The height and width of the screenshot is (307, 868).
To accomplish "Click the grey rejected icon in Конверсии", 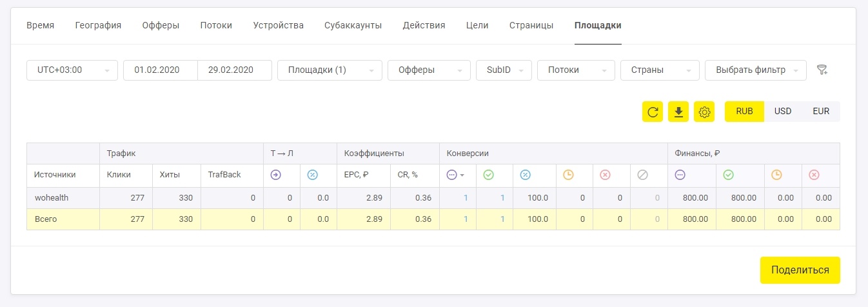I will coord(642,175).
